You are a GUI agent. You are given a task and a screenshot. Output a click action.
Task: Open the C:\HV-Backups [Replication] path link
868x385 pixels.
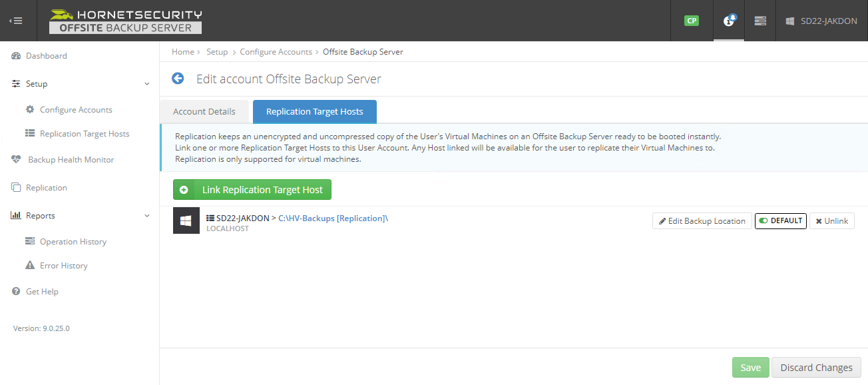331,218
